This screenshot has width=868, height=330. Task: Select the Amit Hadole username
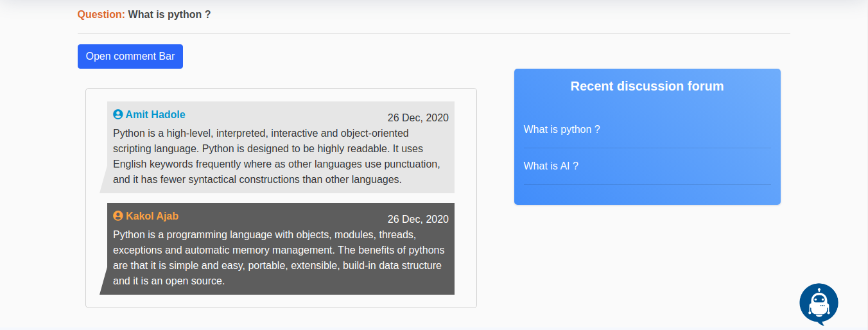pos(155,114)
